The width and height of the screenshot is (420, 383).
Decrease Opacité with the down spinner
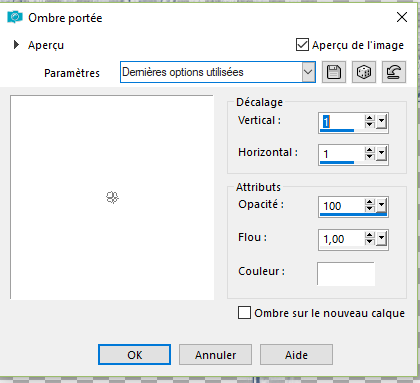[369, 209]
